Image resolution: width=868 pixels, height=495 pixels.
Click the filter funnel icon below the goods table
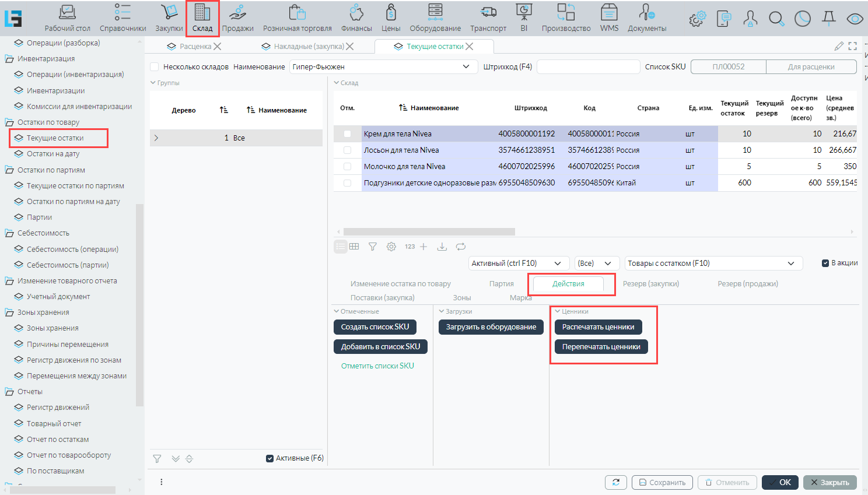tap(372, 247)
